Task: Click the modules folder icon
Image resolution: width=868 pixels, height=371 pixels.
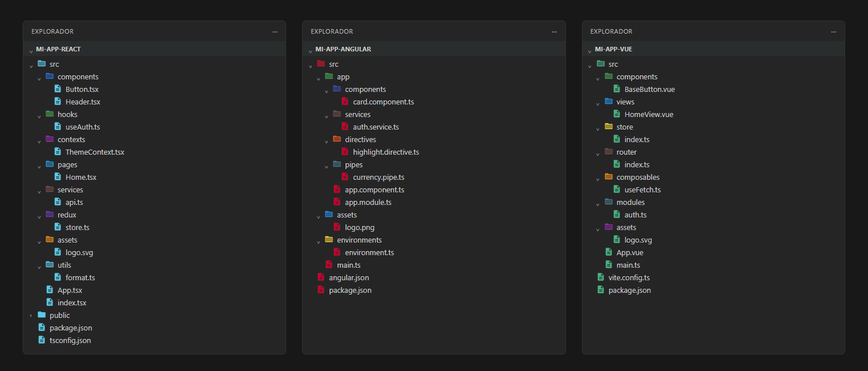Action: (x=609, y=202)
